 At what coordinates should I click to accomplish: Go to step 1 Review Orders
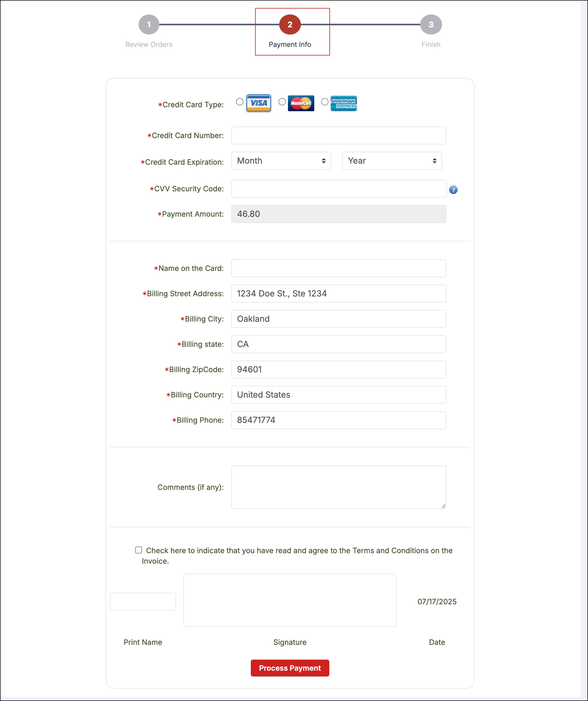(149, 24)
